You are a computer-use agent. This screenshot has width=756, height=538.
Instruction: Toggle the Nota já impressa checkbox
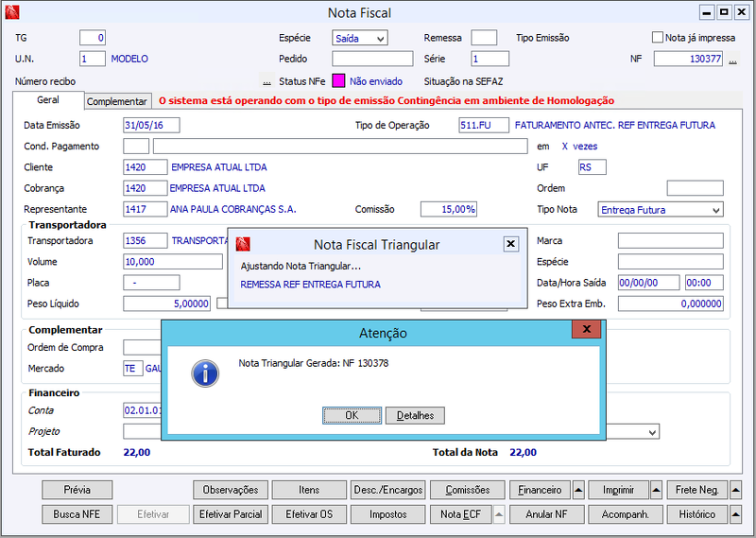(x=658, y=37)
